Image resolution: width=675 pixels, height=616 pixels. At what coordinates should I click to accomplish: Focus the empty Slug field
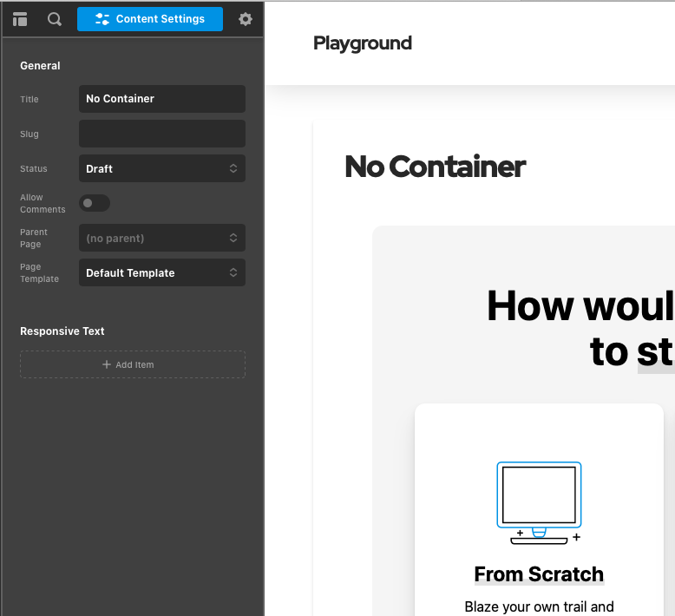[161, 134]
